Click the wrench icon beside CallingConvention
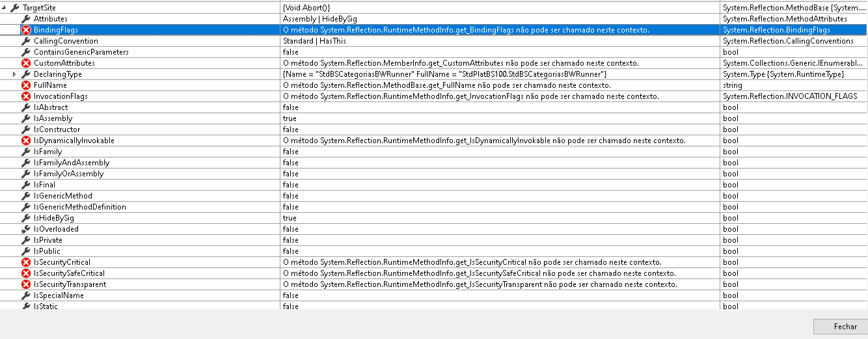Screen dimensions: 868x339 [26, 41]
